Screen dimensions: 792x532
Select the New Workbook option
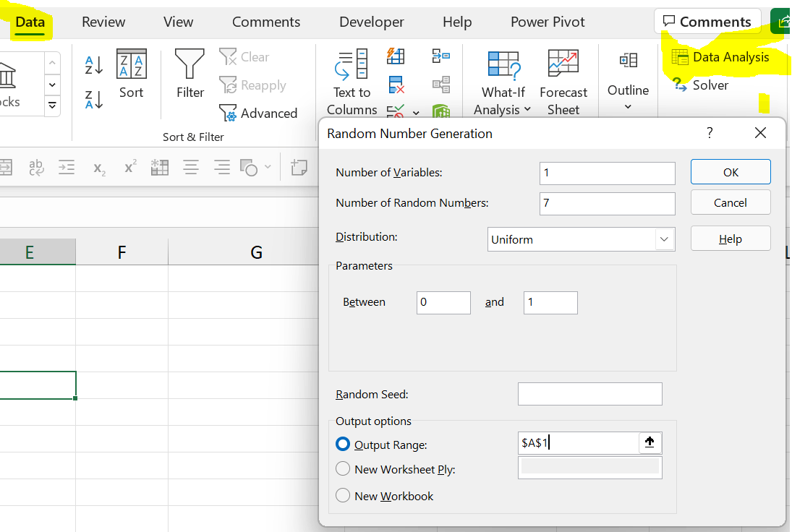point(344,496)
